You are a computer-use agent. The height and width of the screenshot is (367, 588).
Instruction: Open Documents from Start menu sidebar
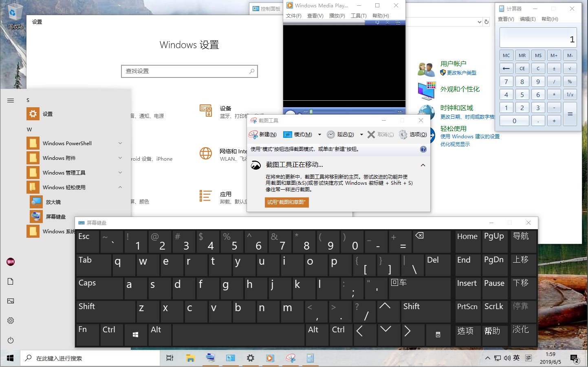click(x=11, y=281)
